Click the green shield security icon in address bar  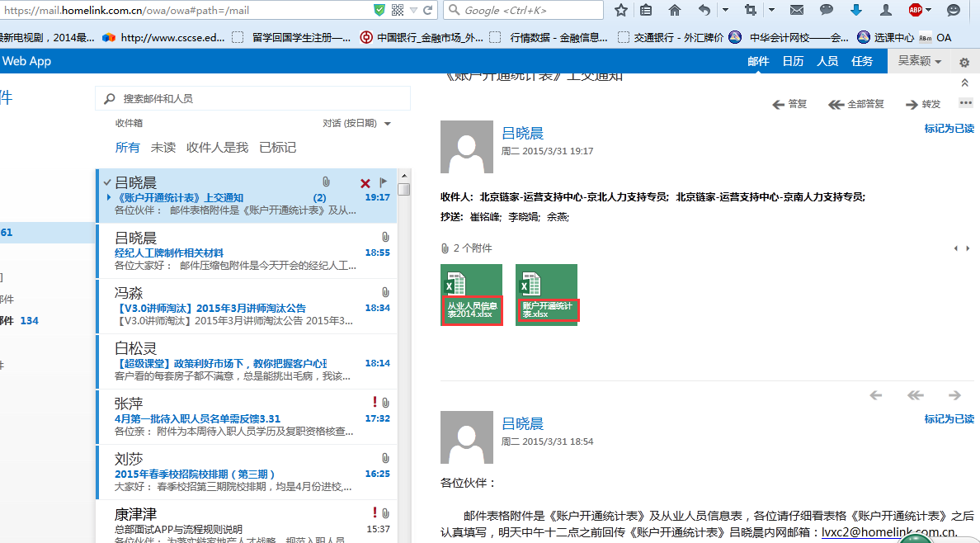[x=379, y=10]
